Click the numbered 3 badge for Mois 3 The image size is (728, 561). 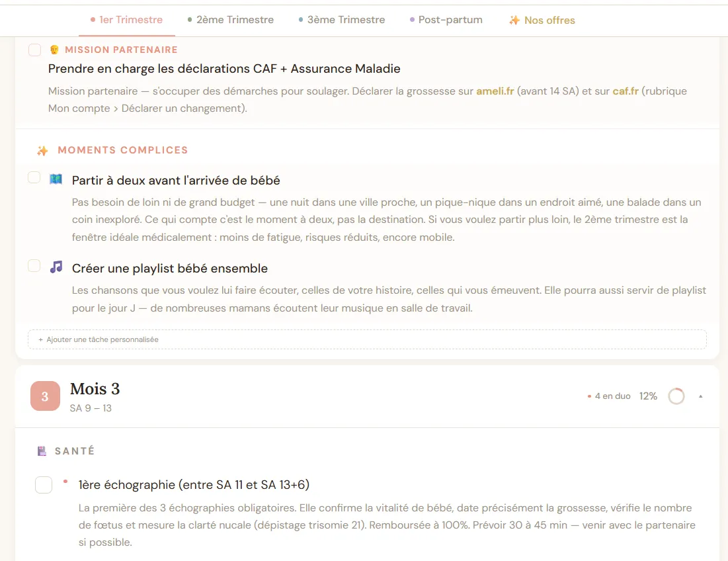45,397
